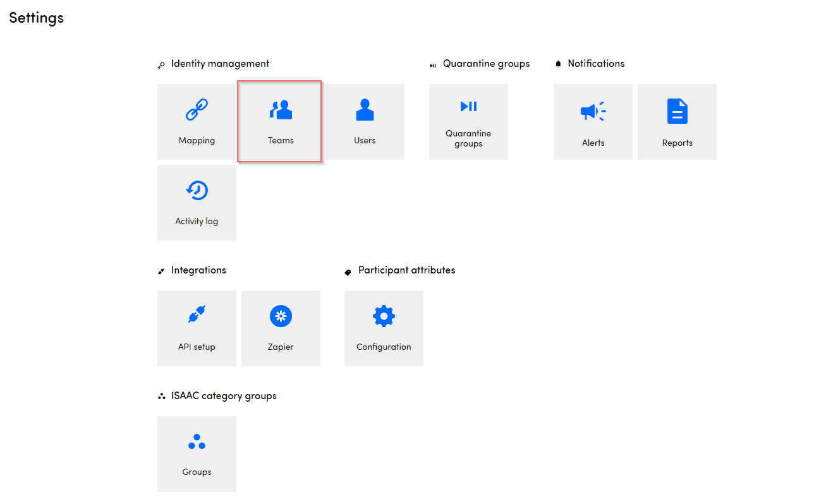Click the Identity management section heading
This screenshot has width=826, height=504.
coord(220,64)
